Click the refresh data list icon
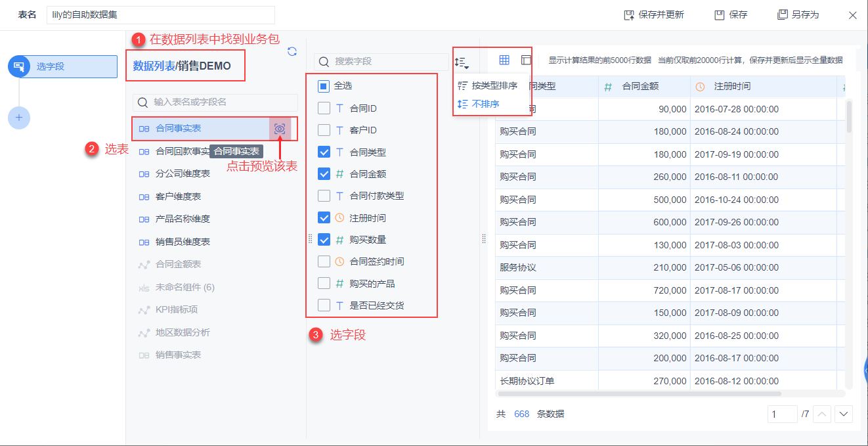 pyautogui.click(x=292, y=51)
